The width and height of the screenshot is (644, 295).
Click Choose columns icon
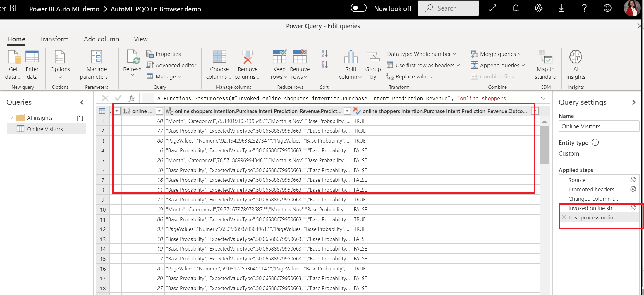point(219,57)
